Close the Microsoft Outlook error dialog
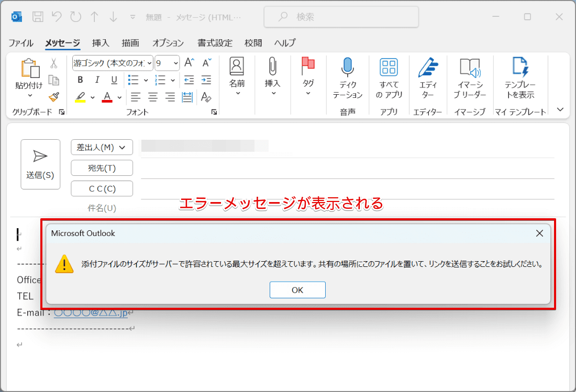The width and height of the screenshot is (576, 392). [539, 233]
